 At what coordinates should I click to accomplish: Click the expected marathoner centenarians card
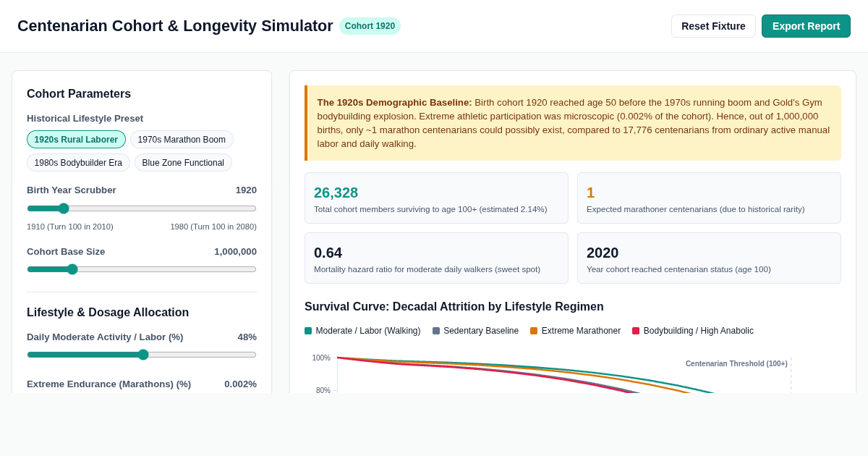click(x=709, y=198)
